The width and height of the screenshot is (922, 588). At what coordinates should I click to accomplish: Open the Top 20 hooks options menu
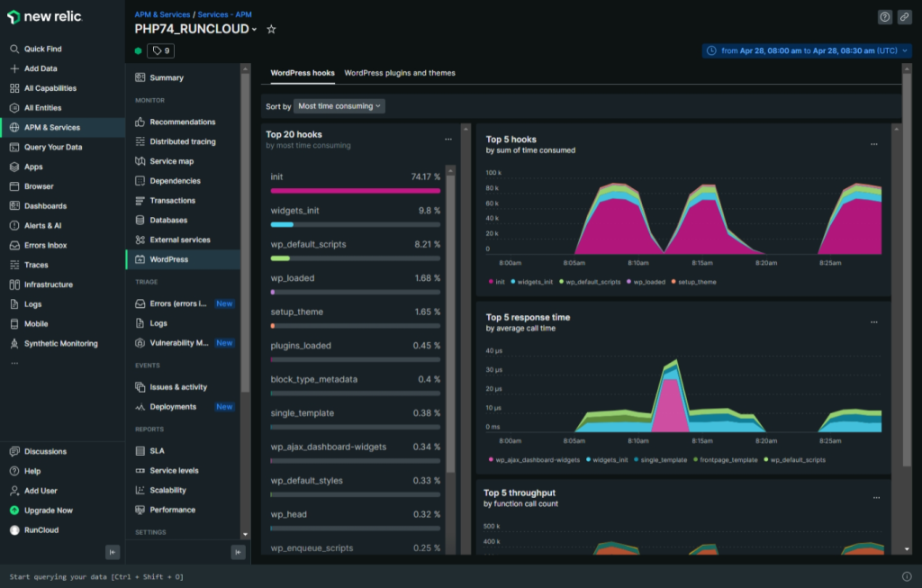tap(448, 140)
